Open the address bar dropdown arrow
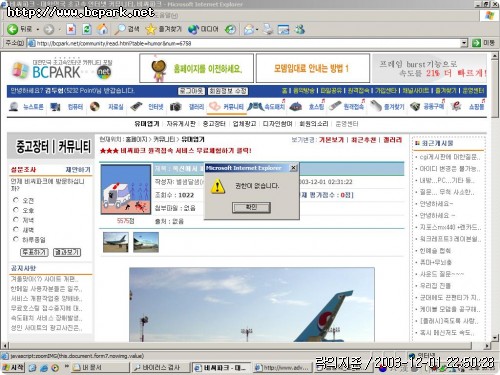 click(x=464, y=43)
